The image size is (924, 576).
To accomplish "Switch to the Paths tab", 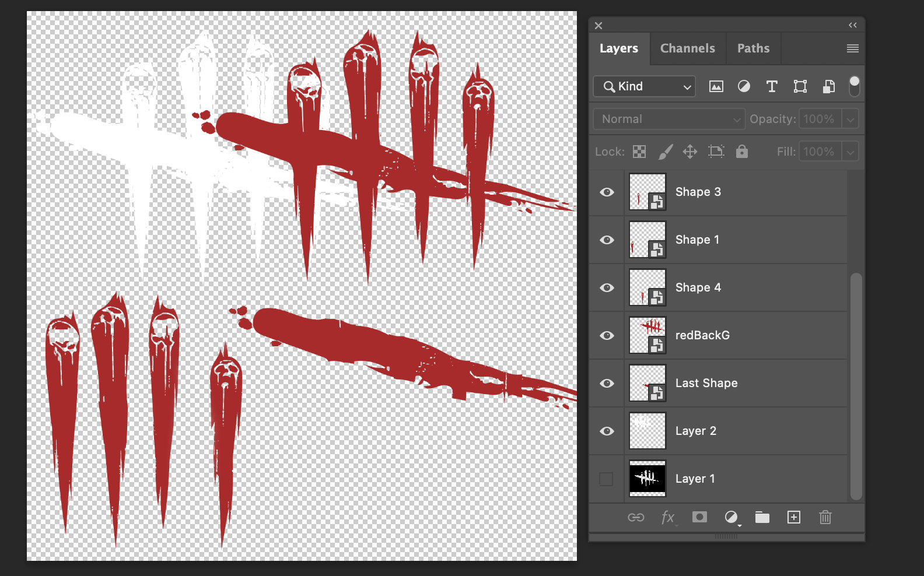I will pos(754,48).
